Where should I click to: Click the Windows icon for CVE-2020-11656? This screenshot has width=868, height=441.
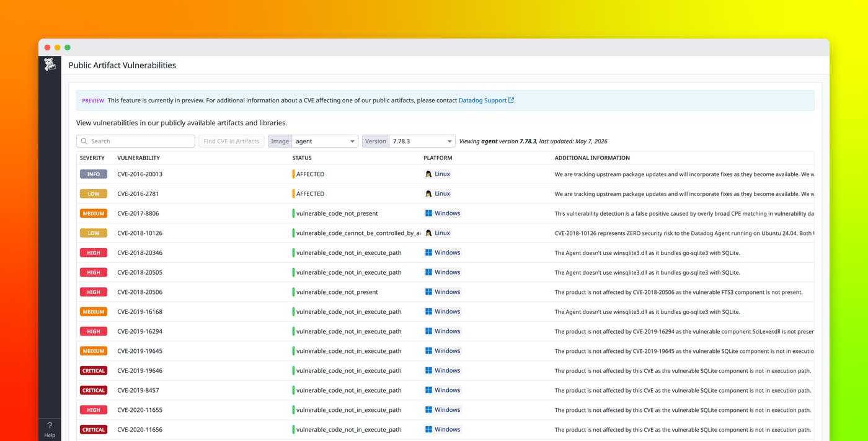[428, 430]
